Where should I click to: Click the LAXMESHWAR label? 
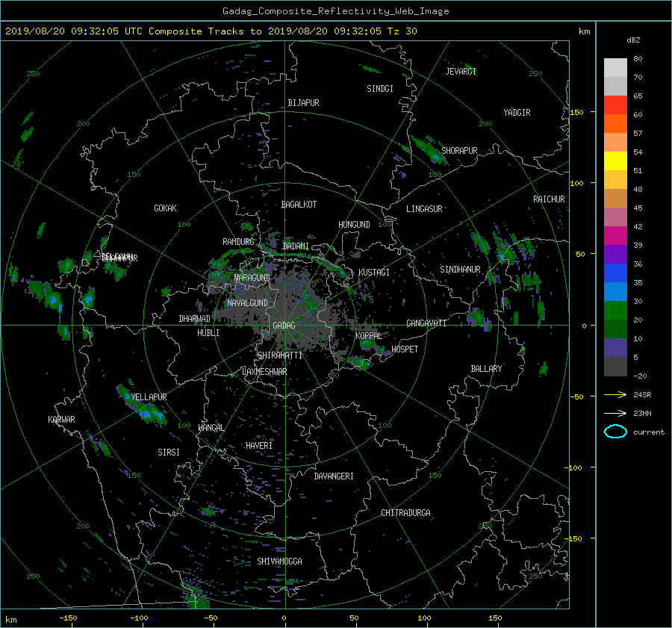[264, 372]
